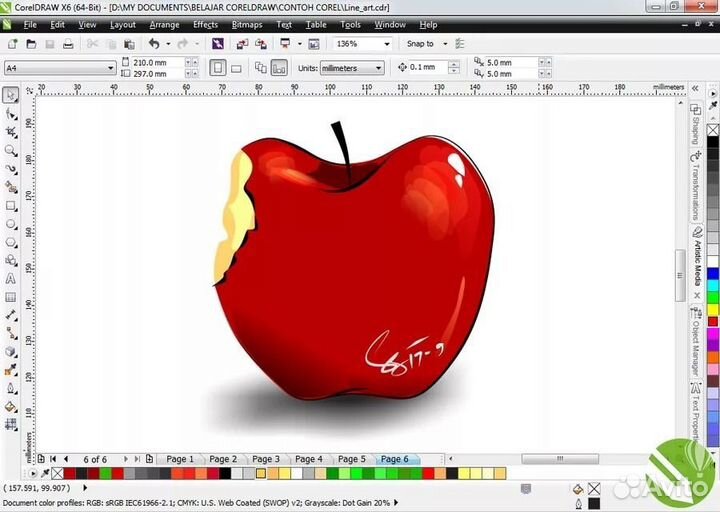
Task: Activate the Text tool
Action: coord(11,279)
